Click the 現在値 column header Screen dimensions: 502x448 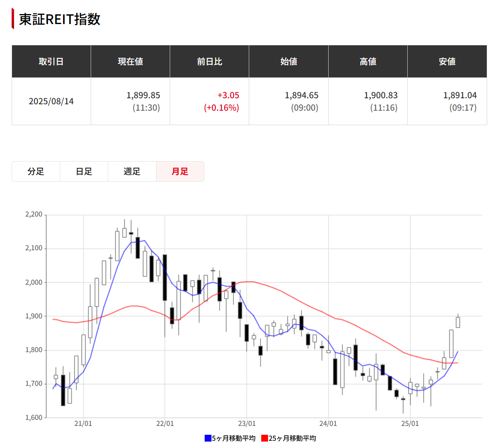click(x=130, y=61)
